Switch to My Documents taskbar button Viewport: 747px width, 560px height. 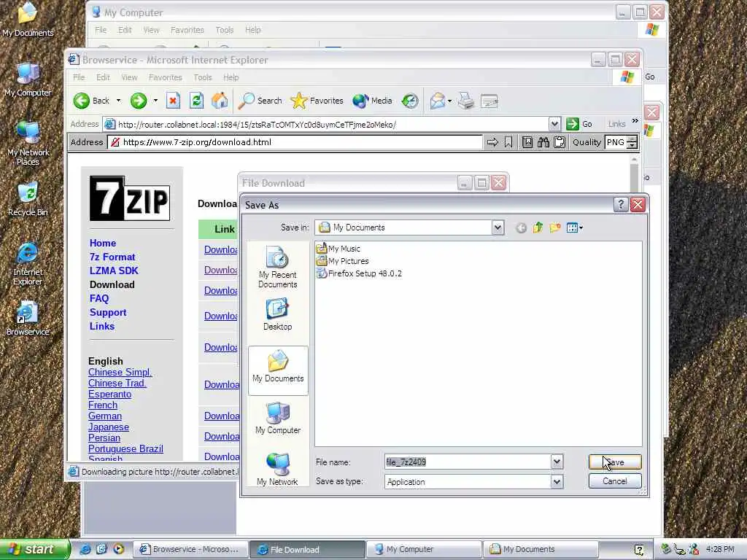coord(541,549)
